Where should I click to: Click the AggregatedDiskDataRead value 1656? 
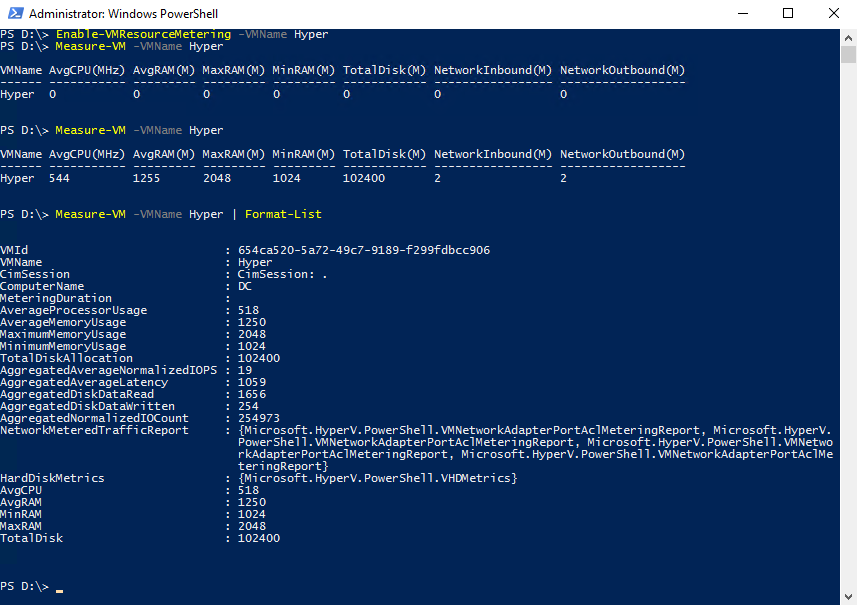pos(251,394)
